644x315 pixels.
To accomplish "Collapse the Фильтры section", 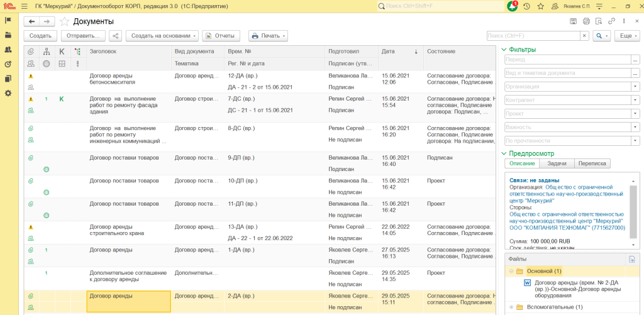I will coord(504,50).
